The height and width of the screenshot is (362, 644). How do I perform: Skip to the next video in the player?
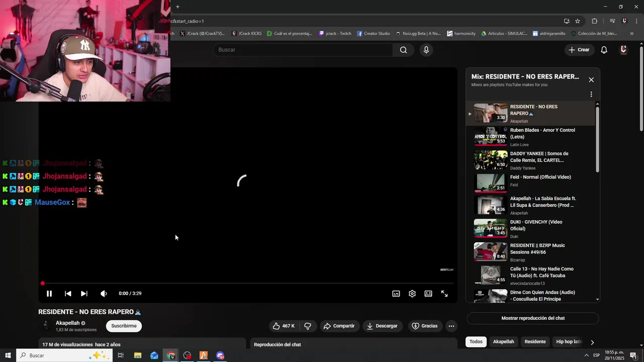point(84,294)
